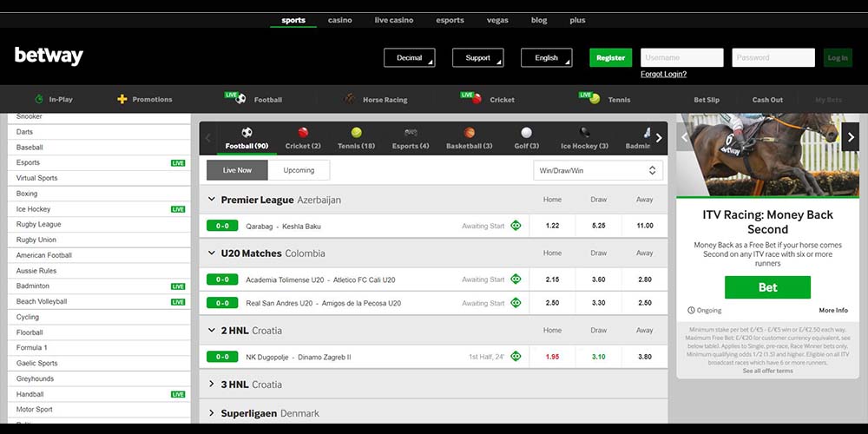
Task: Click the eye icon for Qarabag match
Action: (x=516, y=226)
